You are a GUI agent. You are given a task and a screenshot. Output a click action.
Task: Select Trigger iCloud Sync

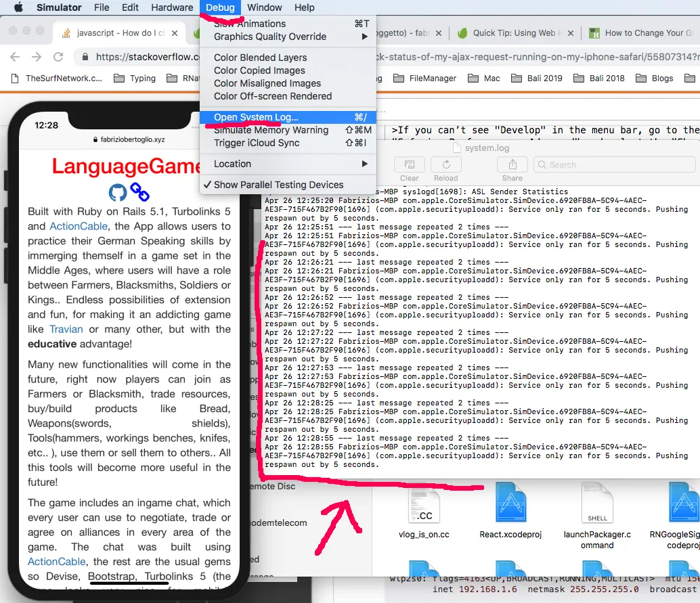coord(288,143)
